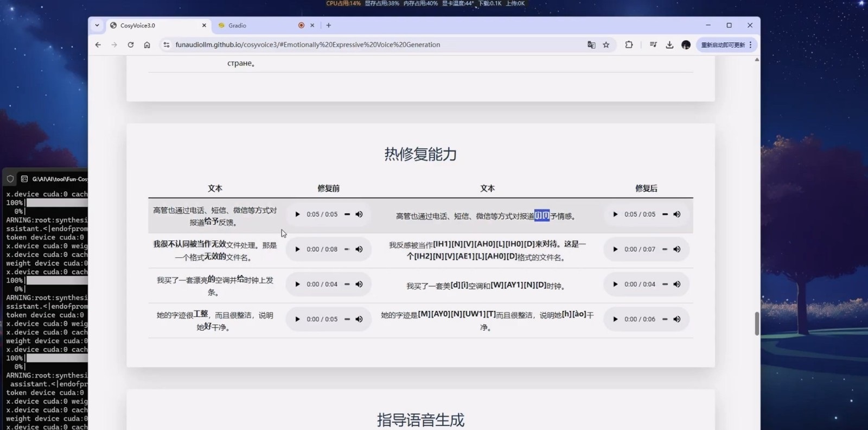Open the user profile avatar
This screenshot has height=430, width=868.
click(x=686, y=45)
